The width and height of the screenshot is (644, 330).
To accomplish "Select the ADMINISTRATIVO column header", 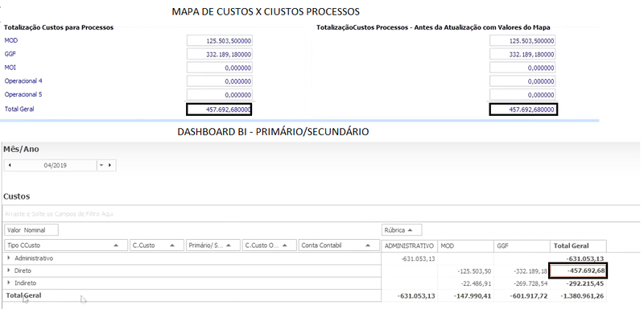I will [409, 245].
